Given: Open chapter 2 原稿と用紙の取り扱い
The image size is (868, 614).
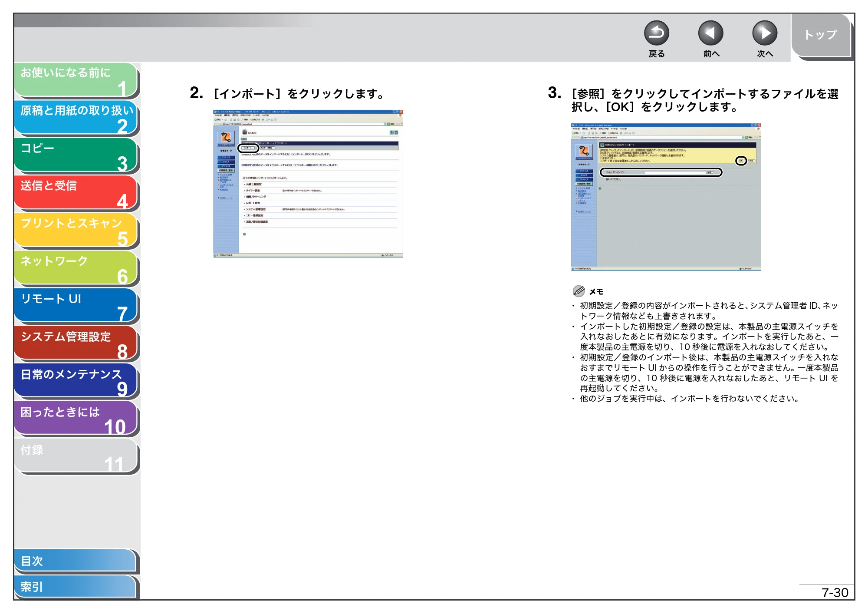Looking at the screenshot, I should click(x=76, y=118).
